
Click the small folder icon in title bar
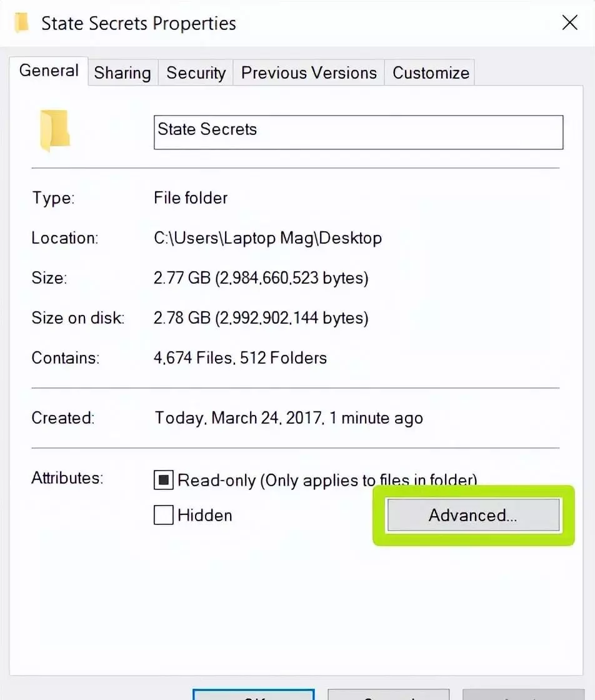tap(21, 22)
